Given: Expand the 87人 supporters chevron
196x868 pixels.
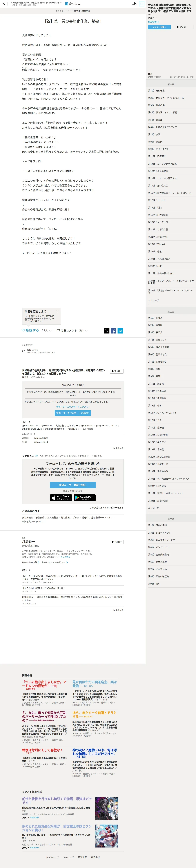Looking at the screenshot, I should tap(50, 331).
